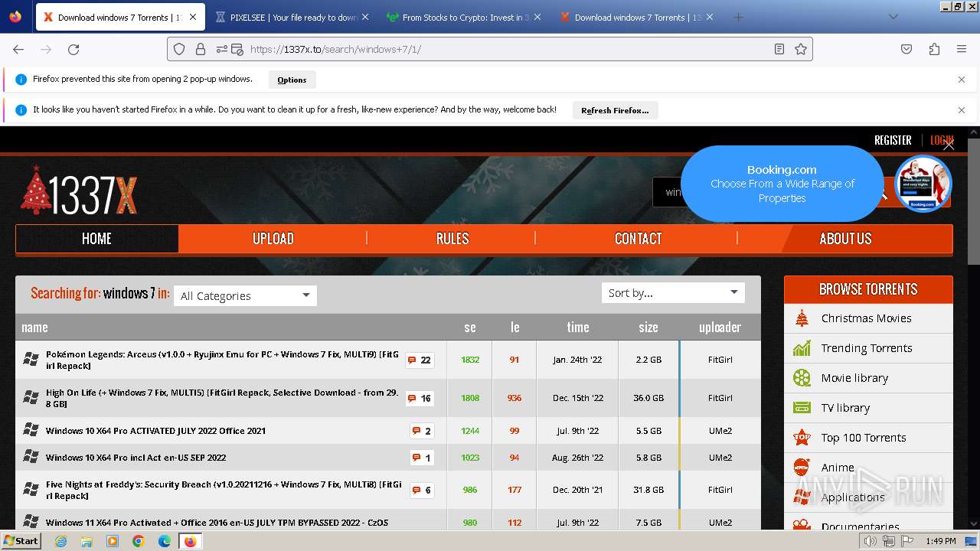
Task: Click the Top 100 Torrents star icon
Action: coord(802,438)
